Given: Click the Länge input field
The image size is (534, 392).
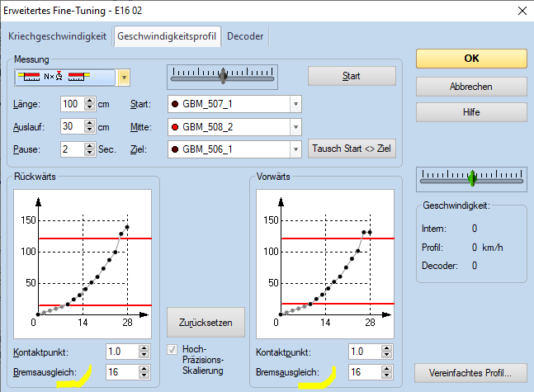Looking at the screenshot, I should tap(73, 104).
